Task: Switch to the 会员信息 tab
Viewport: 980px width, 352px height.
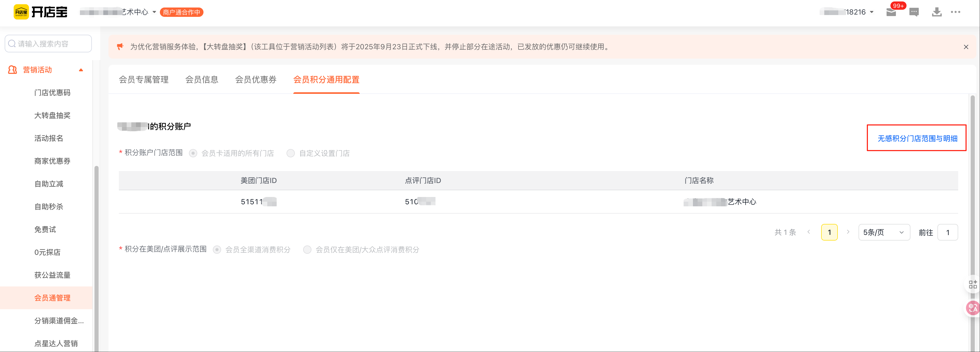Action: (202, 80)
